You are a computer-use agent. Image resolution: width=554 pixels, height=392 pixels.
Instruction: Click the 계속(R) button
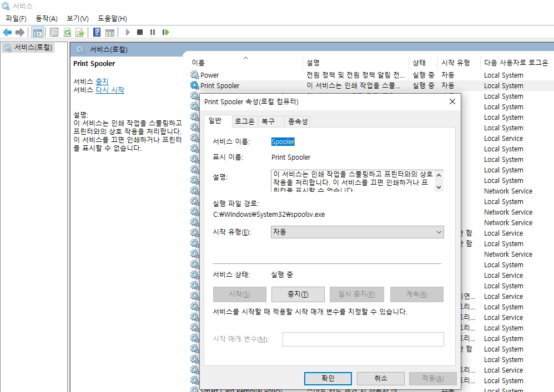tap(416, 294)
